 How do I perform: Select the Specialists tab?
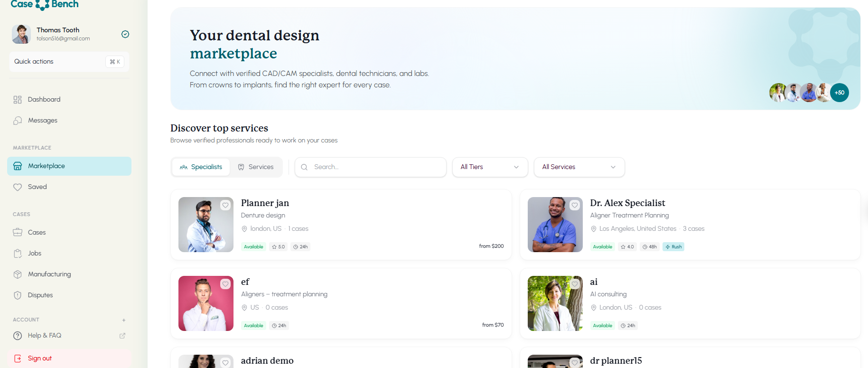pyautogui.click(x=201, y=167)
